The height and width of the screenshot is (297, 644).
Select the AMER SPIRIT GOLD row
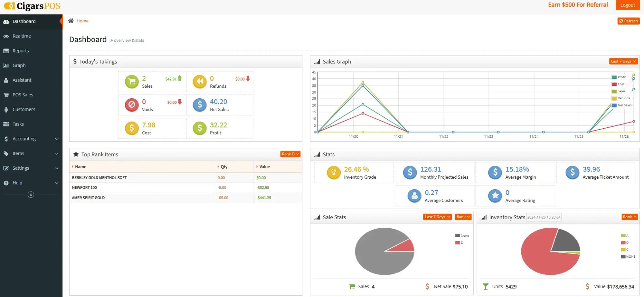186,198
